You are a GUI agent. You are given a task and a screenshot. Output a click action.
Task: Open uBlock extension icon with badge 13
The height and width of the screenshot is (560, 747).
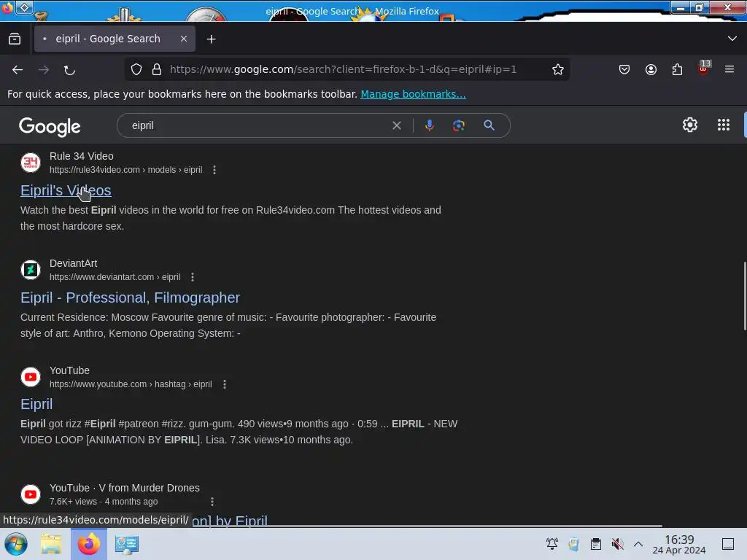point(704,68)
